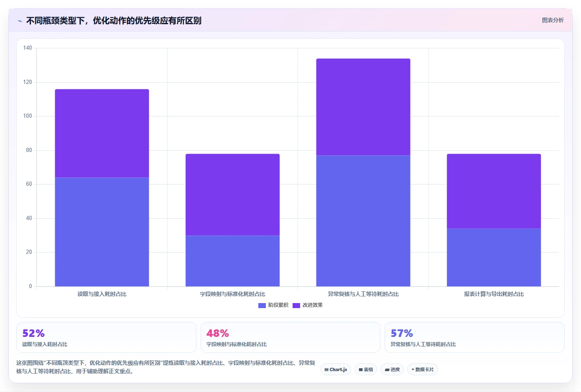Click the 52% 读取与接入耗时占比 card
This screenshot has width=581, height=392.
tap(106, 337)
